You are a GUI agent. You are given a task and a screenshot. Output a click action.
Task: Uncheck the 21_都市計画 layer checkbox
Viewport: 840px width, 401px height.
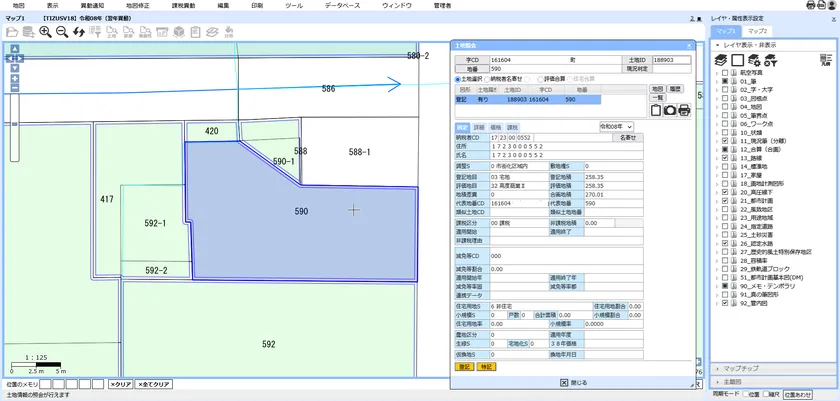pyautogui.click(x=724, y=200)
